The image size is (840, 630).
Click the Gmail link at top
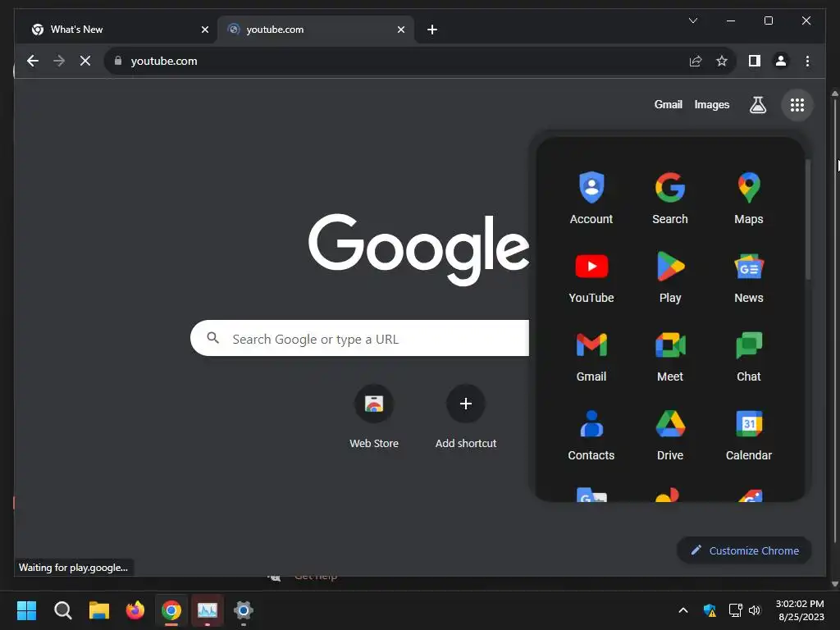click(668, 105)
